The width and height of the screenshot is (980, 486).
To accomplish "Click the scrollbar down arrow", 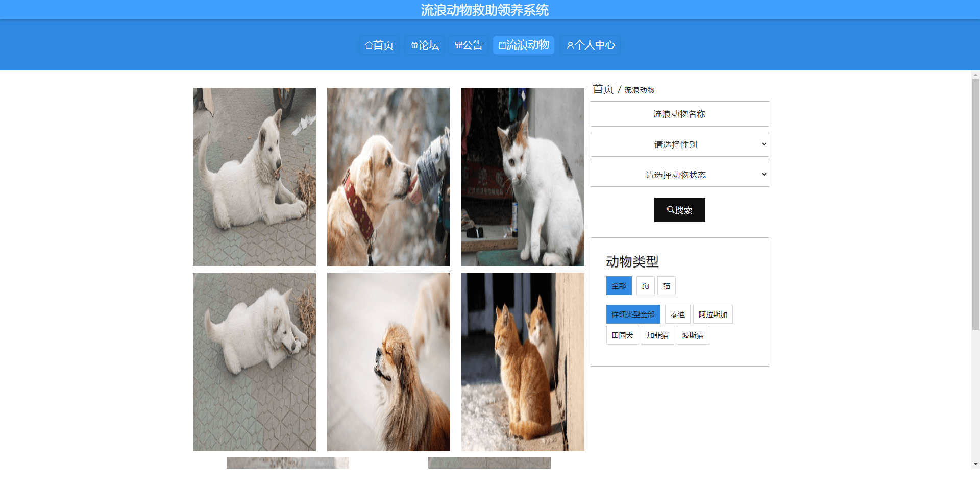I will point(975,464).
